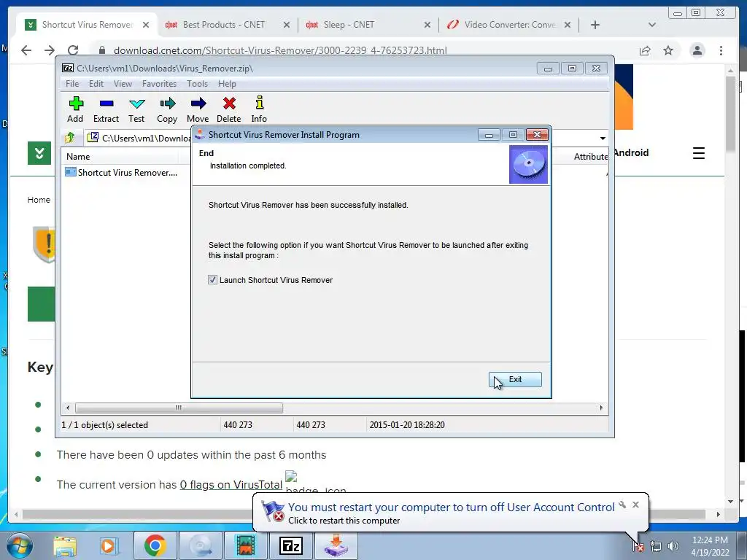The image size is (747, 560).
Task: Close the Shortcut Virus Remover browser tab
Action: [146, 25]
